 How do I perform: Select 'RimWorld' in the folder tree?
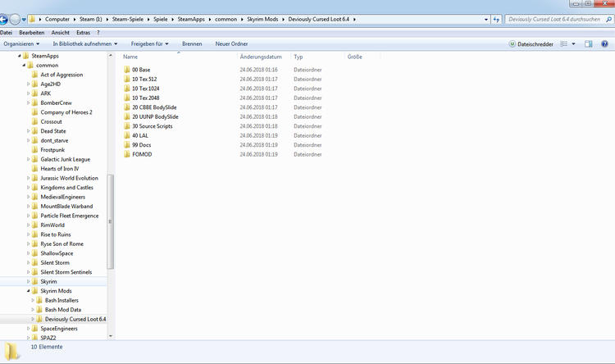[x=52, y=225]
